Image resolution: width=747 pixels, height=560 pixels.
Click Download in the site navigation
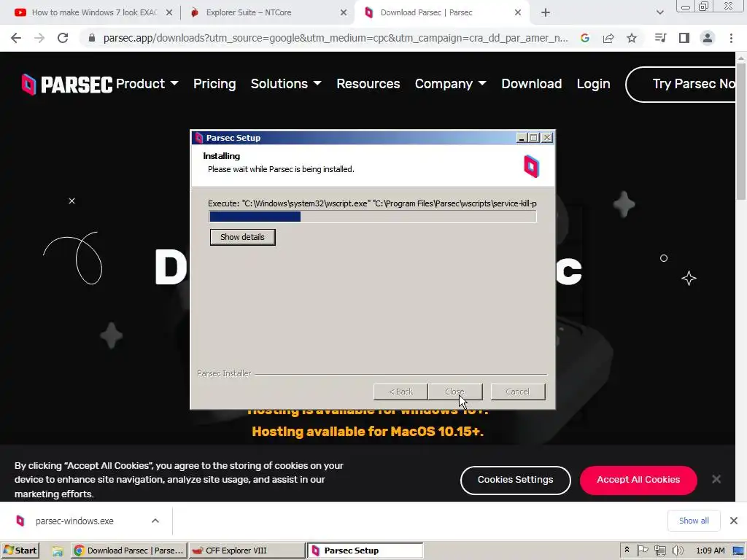(532, 84)
